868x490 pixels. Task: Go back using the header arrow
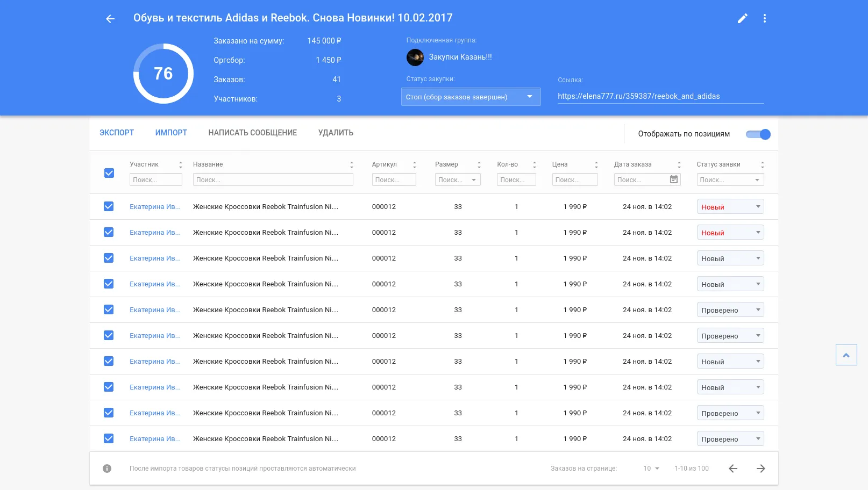point(110,19)
